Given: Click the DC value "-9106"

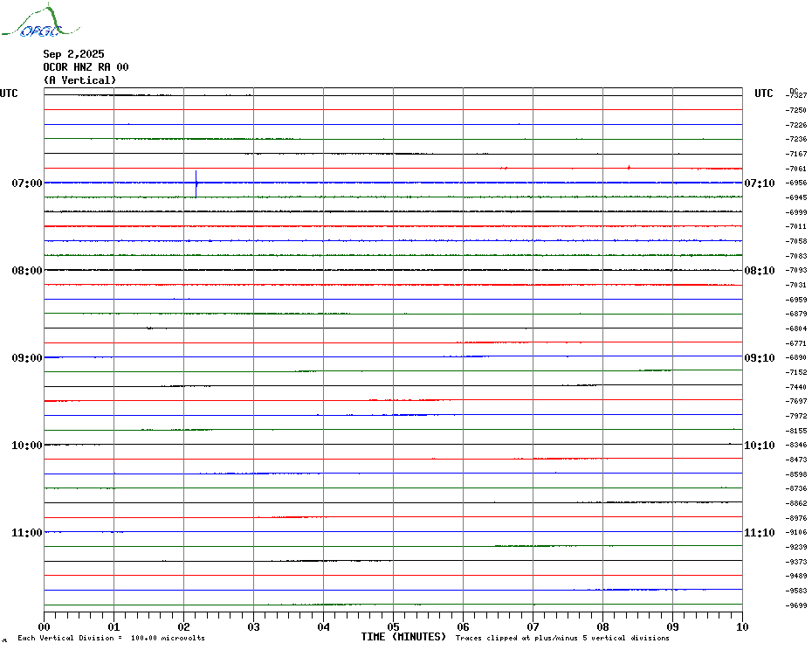Looking at the screenshot, I should tap(796, 532).
